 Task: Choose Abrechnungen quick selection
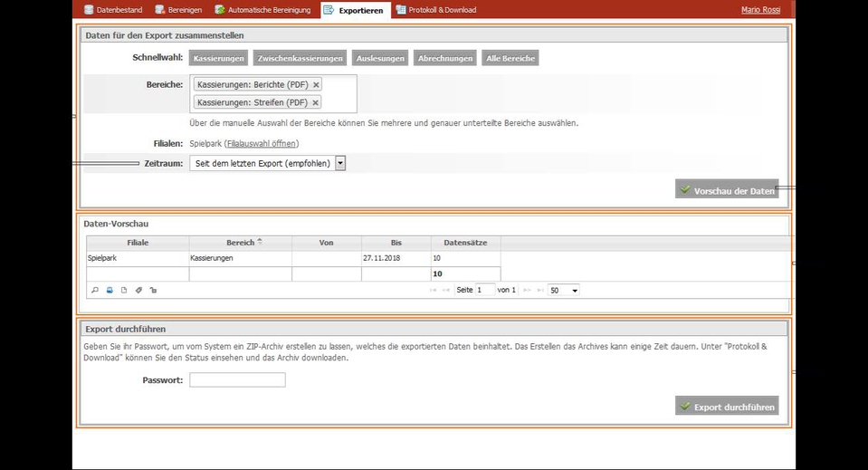click(x=445, y=58)
